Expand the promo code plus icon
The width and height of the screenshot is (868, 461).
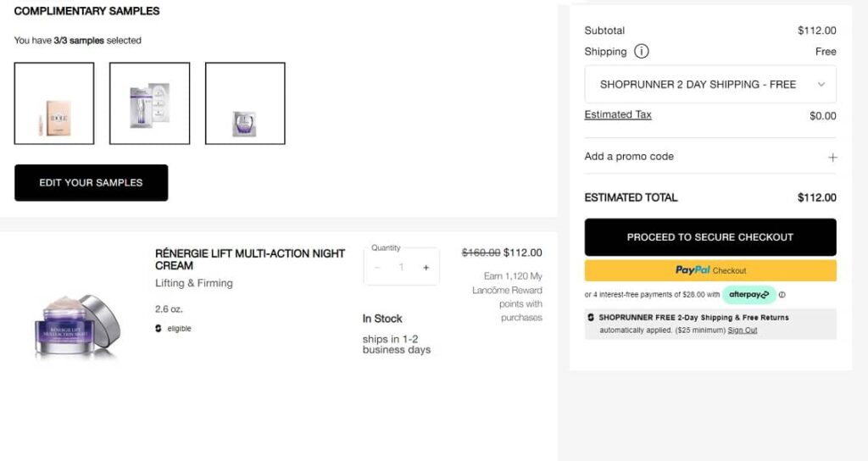(832, 157)
